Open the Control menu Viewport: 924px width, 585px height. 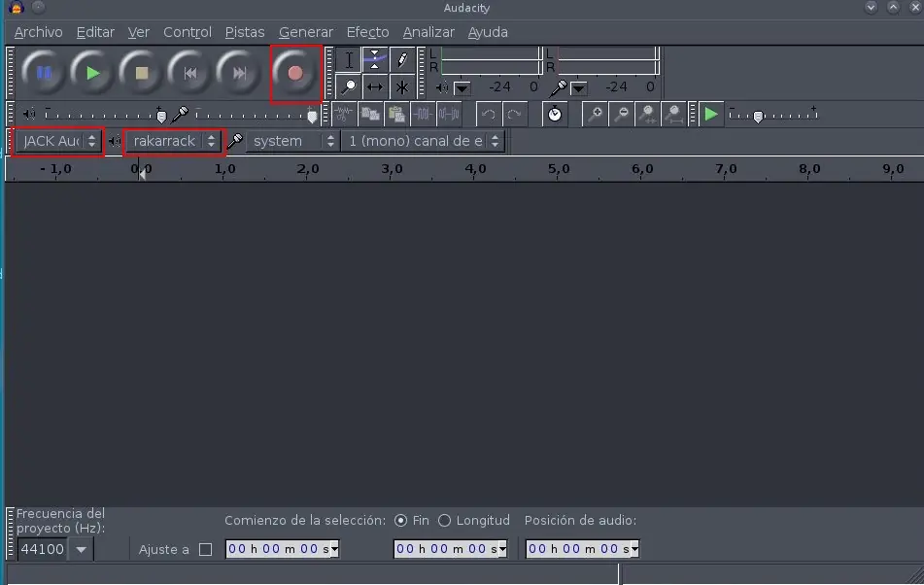click(x=188, y=32)
